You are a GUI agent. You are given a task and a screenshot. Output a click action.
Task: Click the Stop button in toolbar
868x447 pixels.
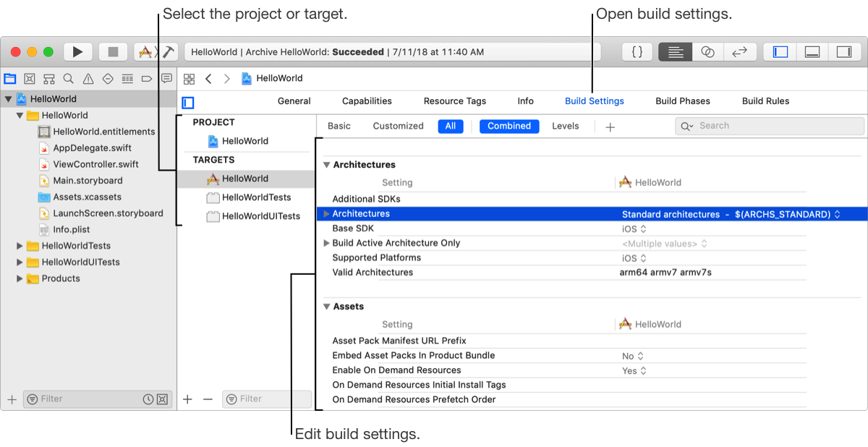coord(113,52)
